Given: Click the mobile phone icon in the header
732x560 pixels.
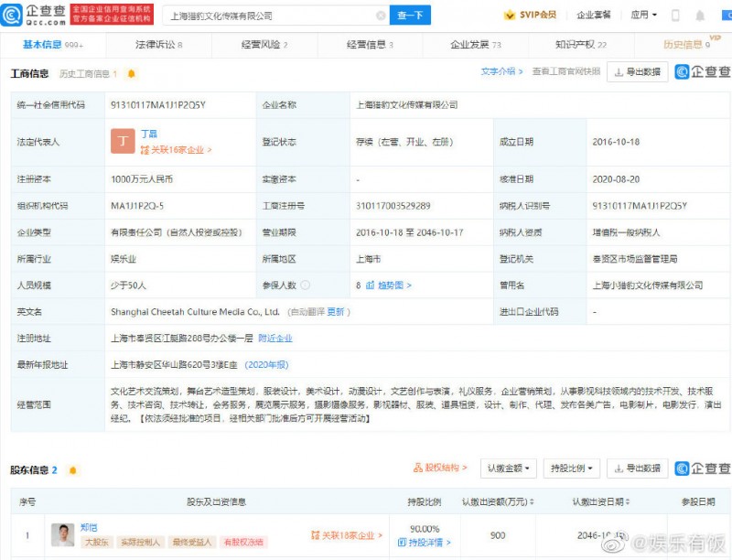Looking at the screenshot, I should [675, 16].
